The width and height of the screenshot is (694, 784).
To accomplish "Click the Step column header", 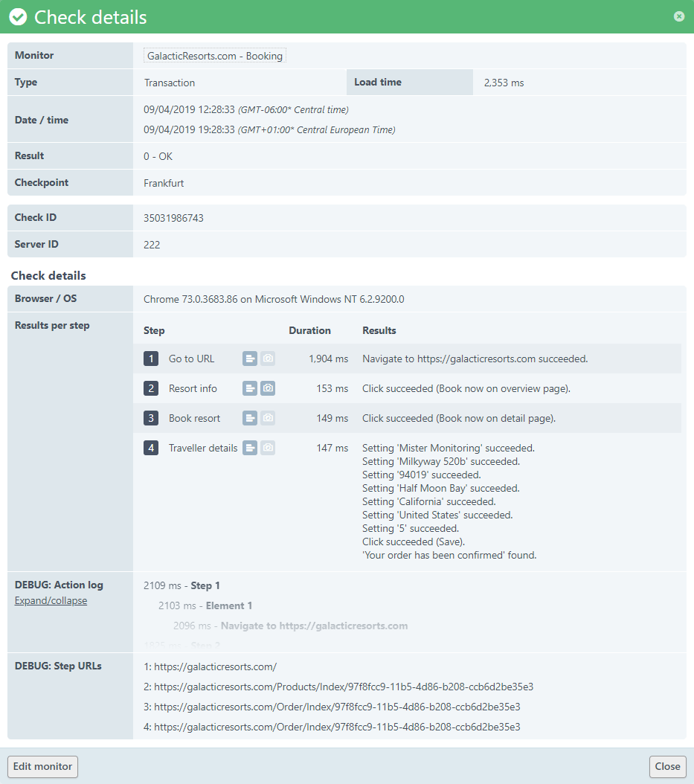I will pyautogui.click(x=154, y=330).
